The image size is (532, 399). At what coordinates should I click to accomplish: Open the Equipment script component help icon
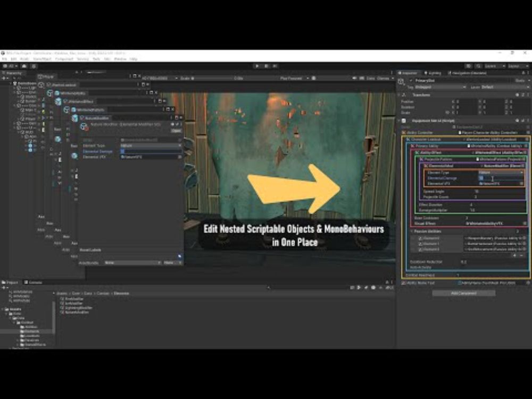click(517, 120)
